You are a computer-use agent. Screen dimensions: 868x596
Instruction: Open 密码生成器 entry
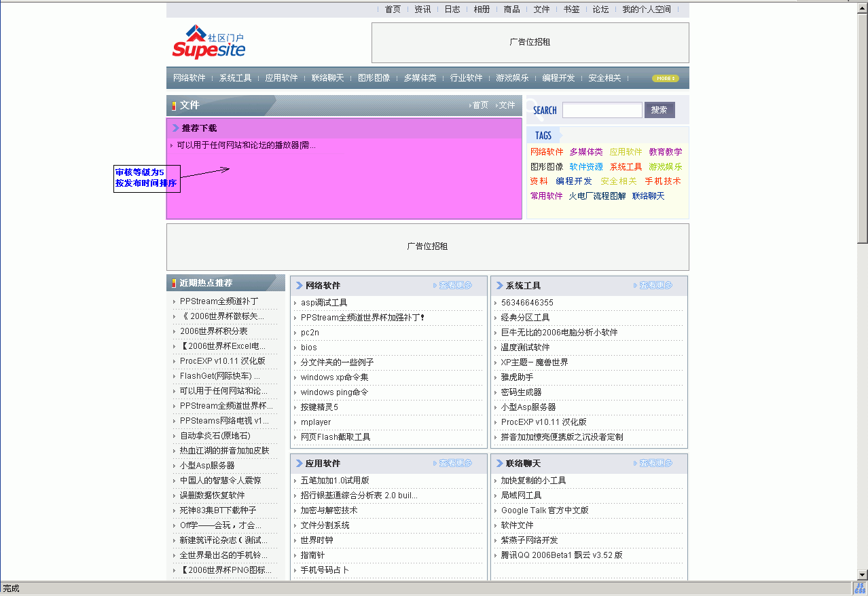(x=522, y=392)
